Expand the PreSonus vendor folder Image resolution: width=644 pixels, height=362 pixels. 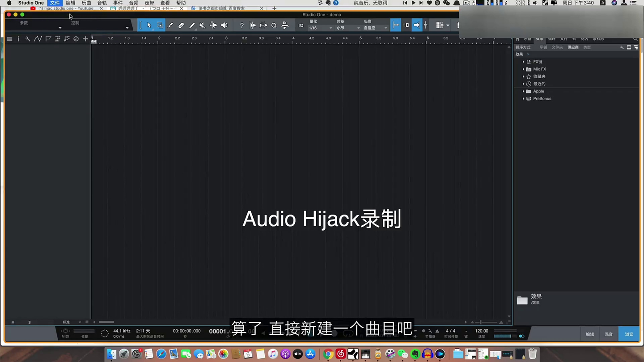pos(523,99)
